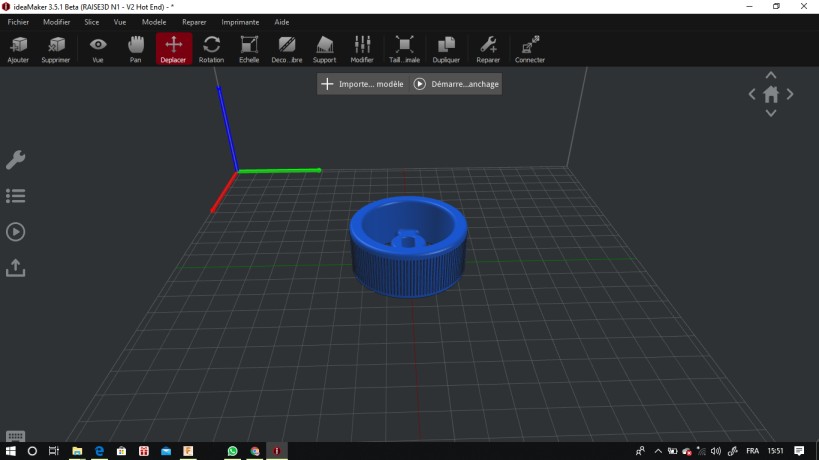Viewport: 819px width, 460px height.
Task: Run the Reparer wrench tool
Action: 488,49
